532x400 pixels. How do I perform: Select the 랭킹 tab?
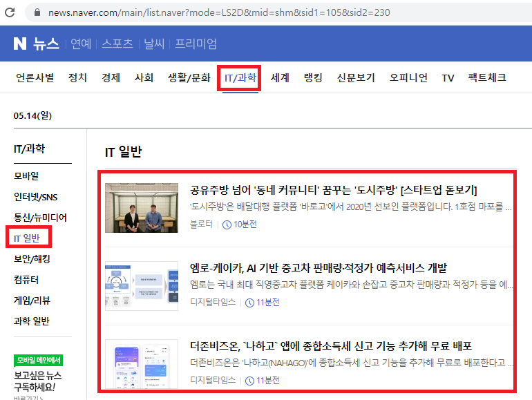tap(313, 77)
